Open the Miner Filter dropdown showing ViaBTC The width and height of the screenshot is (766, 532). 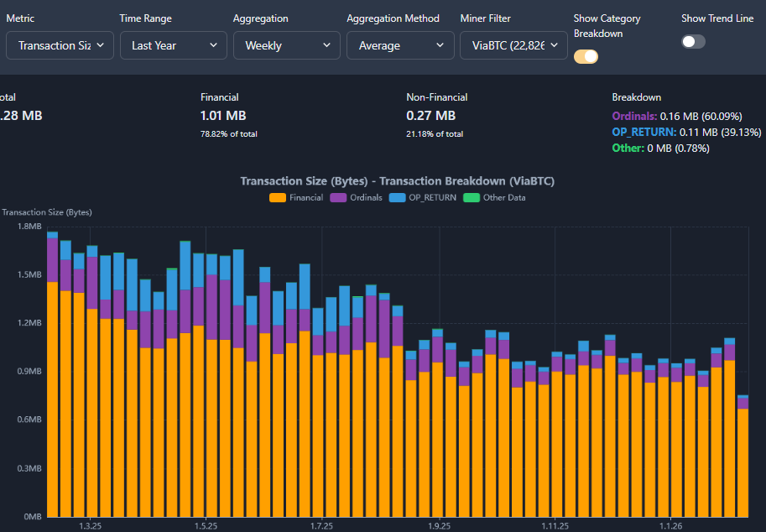click(x=513, y=45)
